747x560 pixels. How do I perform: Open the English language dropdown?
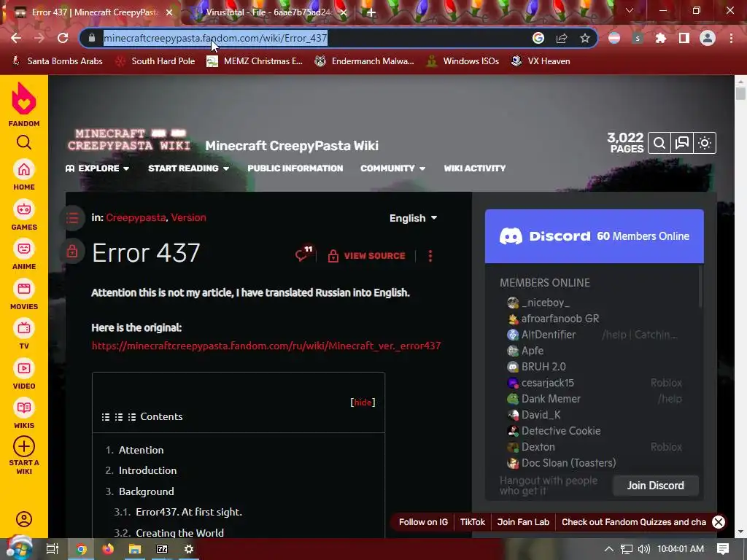click(413, 218)
